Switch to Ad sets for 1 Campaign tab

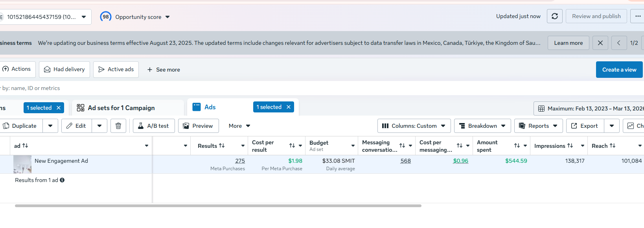click(x=121, y=108)
